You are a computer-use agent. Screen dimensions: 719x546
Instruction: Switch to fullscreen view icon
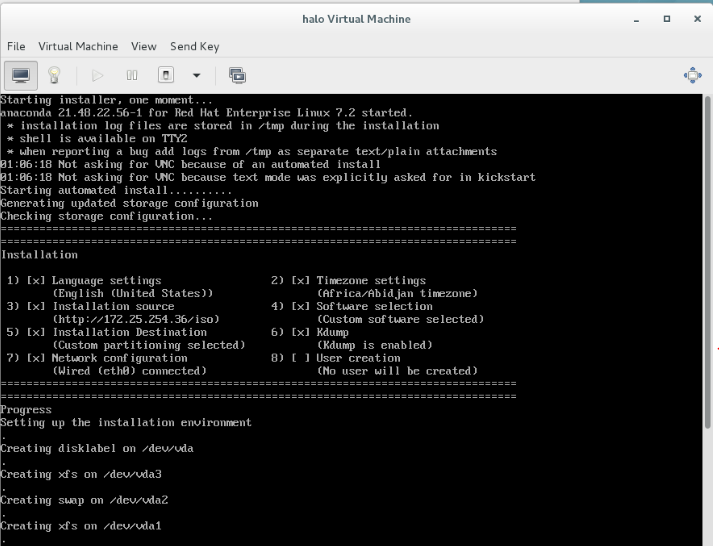pyautogui.click(x=692, y=75)
